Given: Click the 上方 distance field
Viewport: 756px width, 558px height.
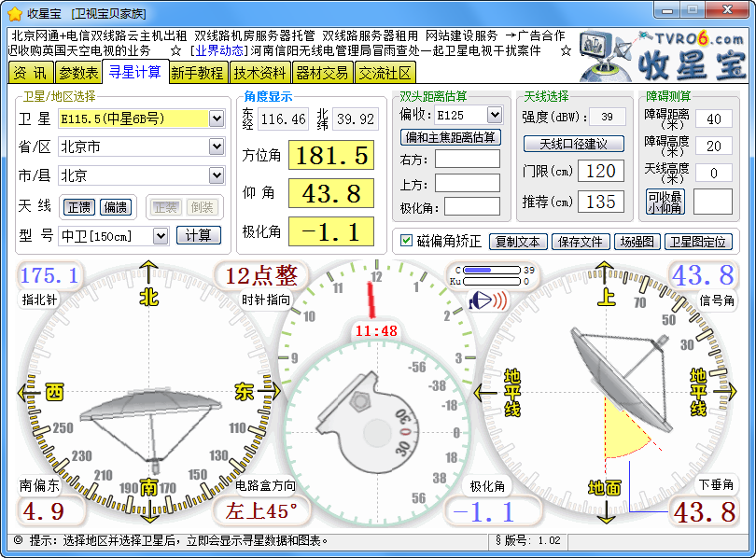Looking at the screenshot, I should pos(468,183).
